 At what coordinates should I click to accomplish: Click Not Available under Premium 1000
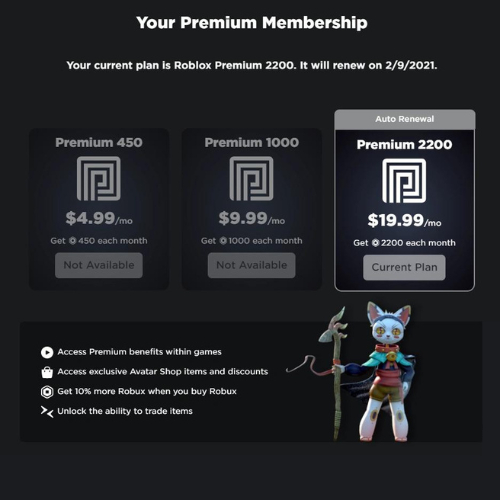(x=251, y=265)
